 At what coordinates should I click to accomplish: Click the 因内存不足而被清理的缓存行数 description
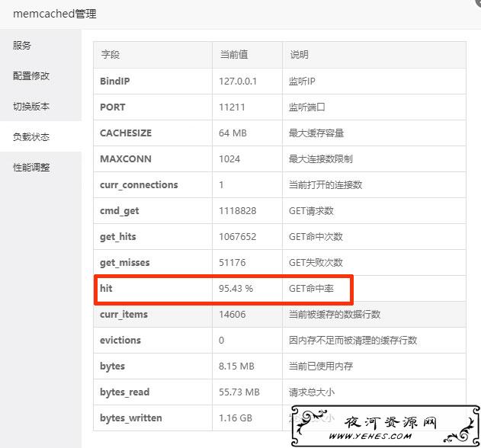point(353,340)
